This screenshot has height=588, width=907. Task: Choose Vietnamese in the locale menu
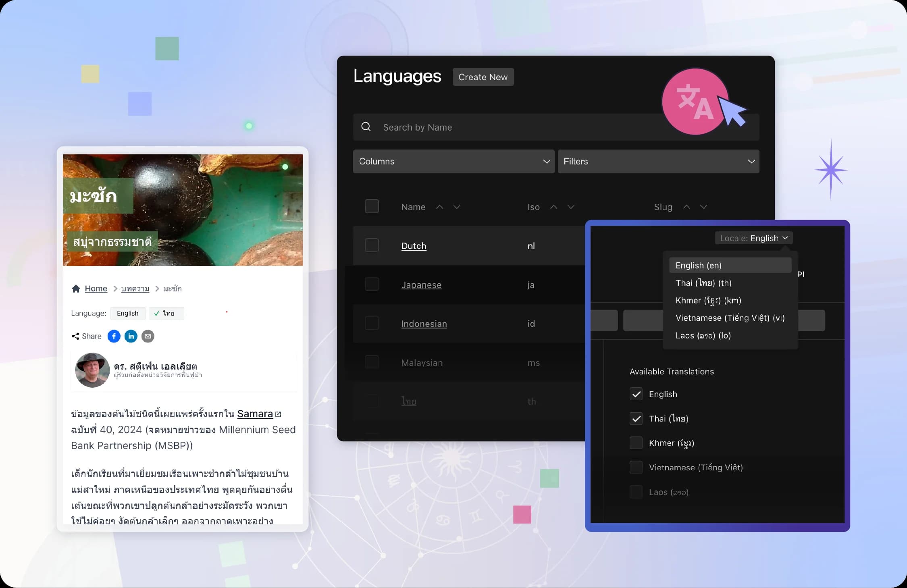tap(730, 318)
